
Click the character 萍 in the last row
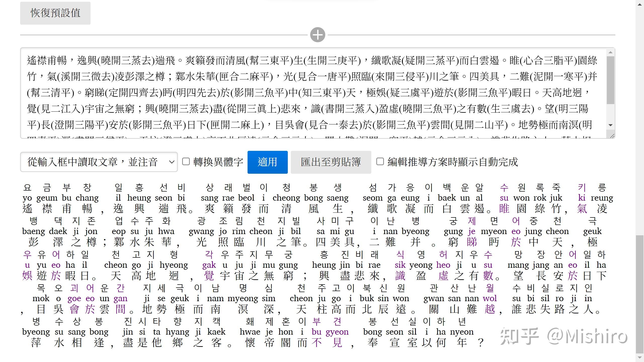click(x=36, y=343)
